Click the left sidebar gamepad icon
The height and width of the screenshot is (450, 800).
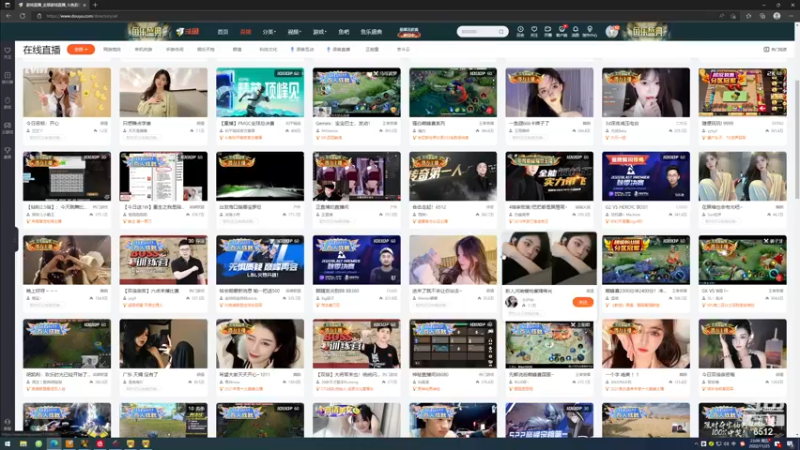tap(7, 128)
